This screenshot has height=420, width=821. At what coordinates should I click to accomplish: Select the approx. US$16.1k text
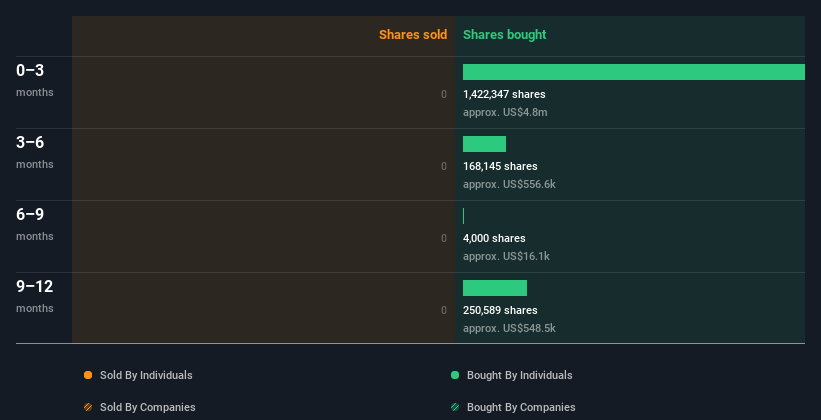click(506, 256)
